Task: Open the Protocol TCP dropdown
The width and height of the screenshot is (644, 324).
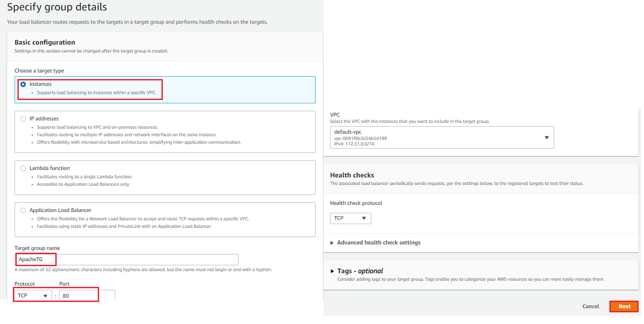Action: tap(33, 296)
